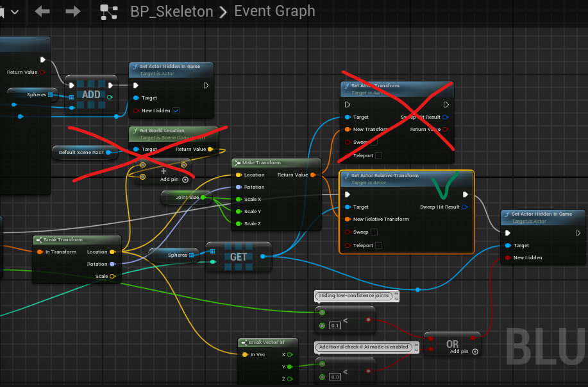Click the Break Transform Location pin
This screenshot has height=387, width=588.
(x=112, y=252)
